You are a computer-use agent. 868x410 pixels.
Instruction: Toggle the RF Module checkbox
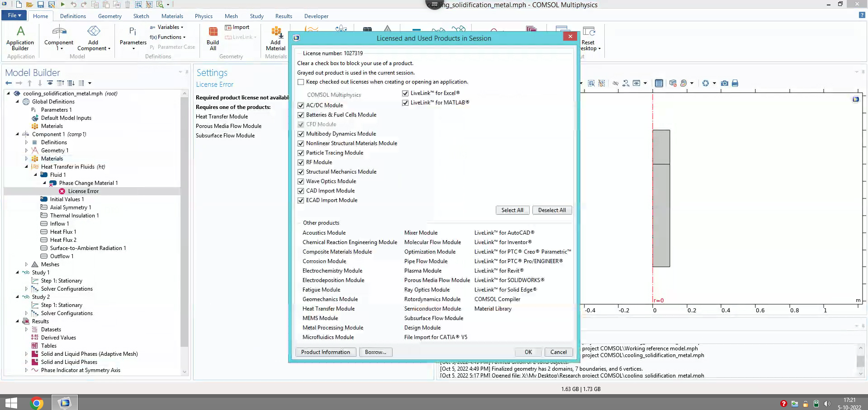pyautogui.click(x=301, y=162)
